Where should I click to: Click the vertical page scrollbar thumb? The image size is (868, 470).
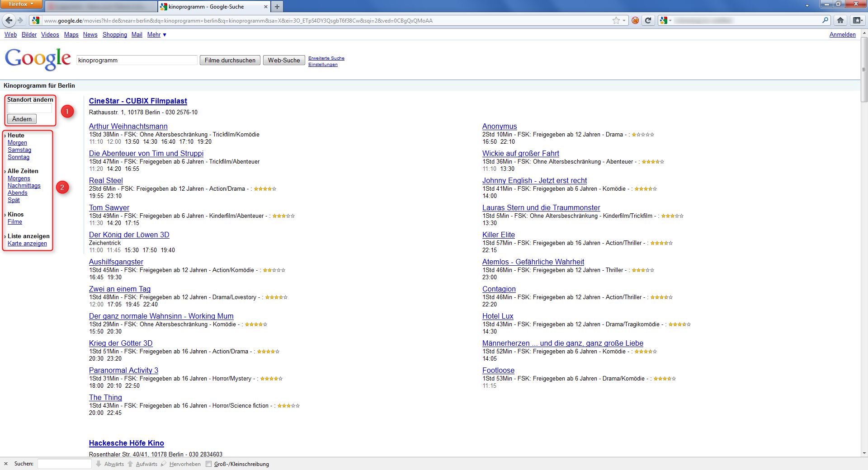point(864,70)
